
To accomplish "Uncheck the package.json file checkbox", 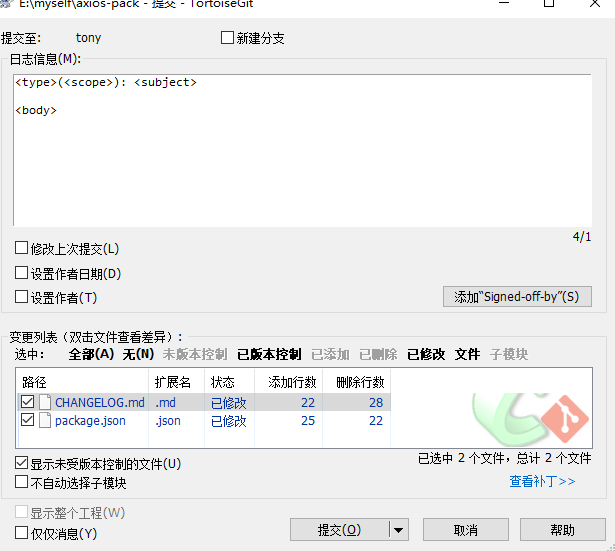I will [27, 420].
